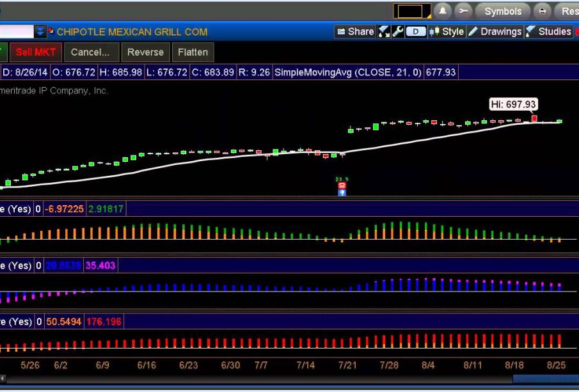Click the -6.97225 orange study value
Viewport: 579px width, 392px height.
[64, 209]
